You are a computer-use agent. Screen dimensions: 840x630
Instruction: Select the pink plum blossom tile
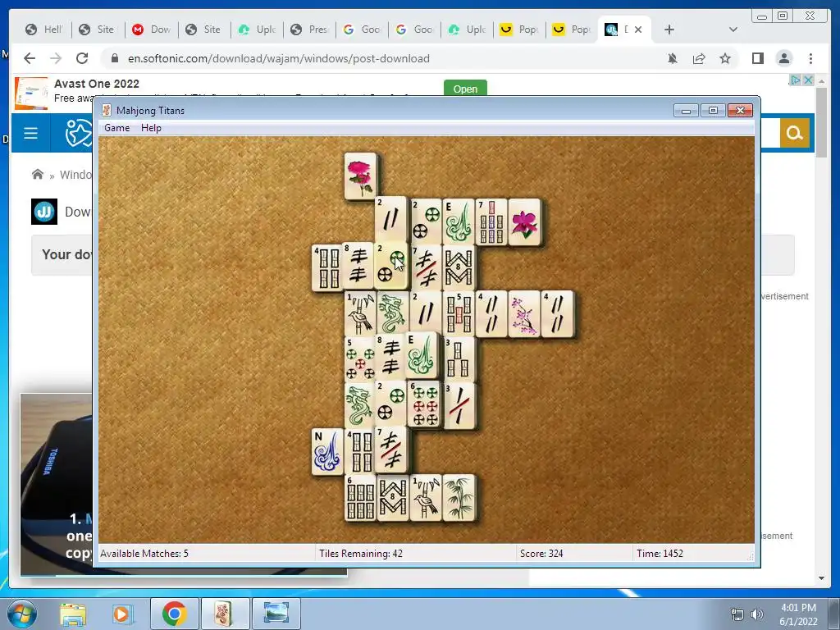[x=524, y=314]
